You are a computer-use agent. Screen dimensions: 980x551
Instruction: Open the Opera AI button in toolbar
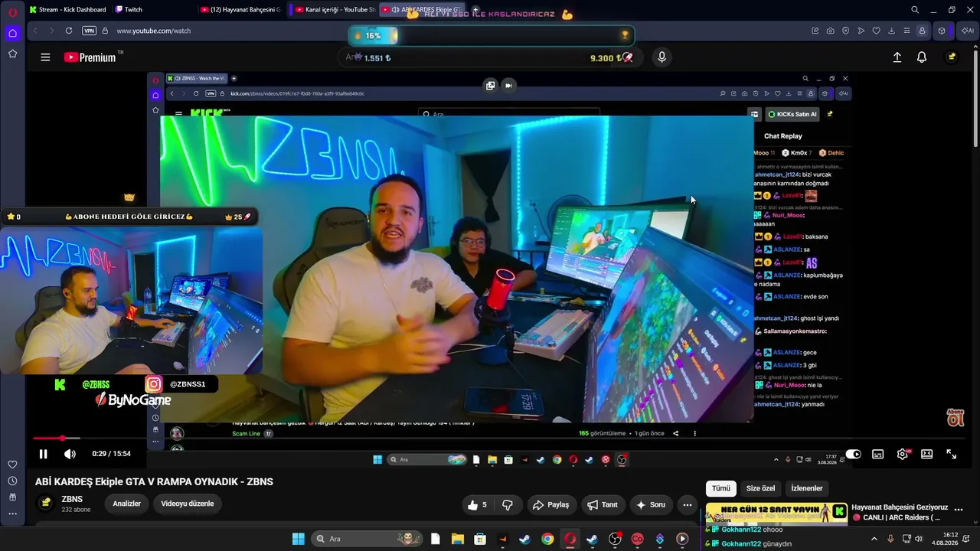pos(968,31)
